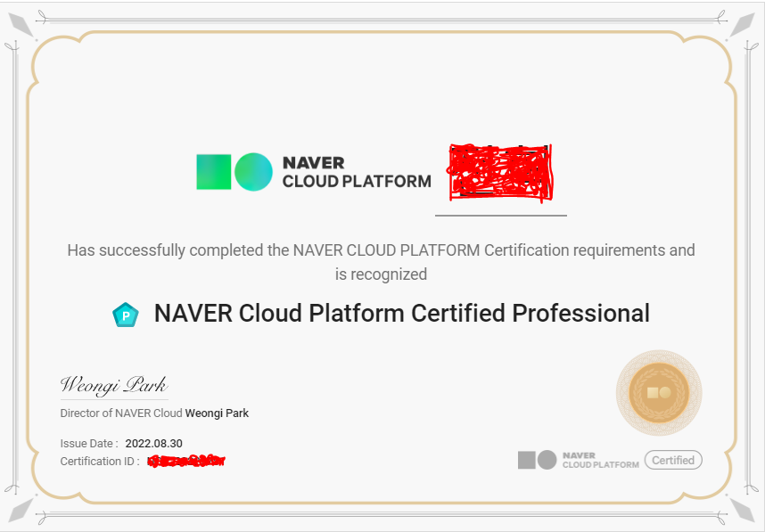Click the green square and circle NAVER logo
Screen dimensions: 765x532
tap(234, 172)
